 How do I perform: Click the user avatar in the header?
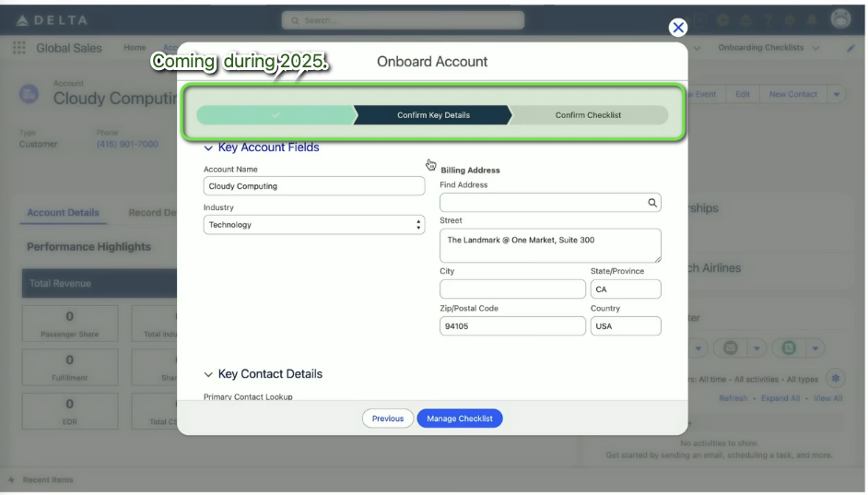click(x=839, y=18)
